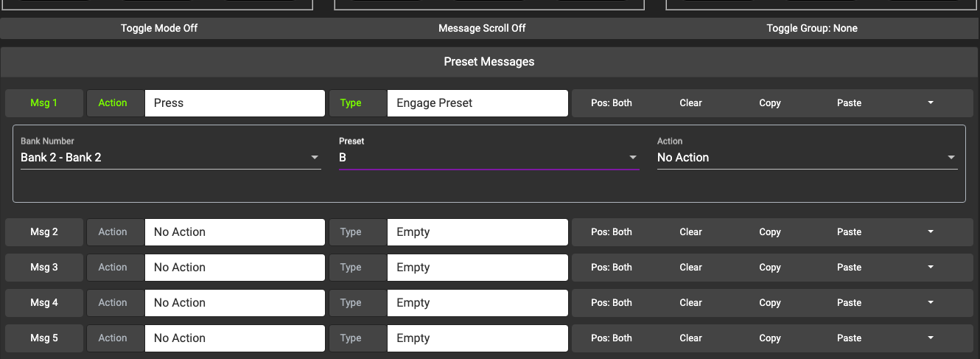
Task: Open the Msg 2 row options arrow
Action: click(x=931, y=232)
